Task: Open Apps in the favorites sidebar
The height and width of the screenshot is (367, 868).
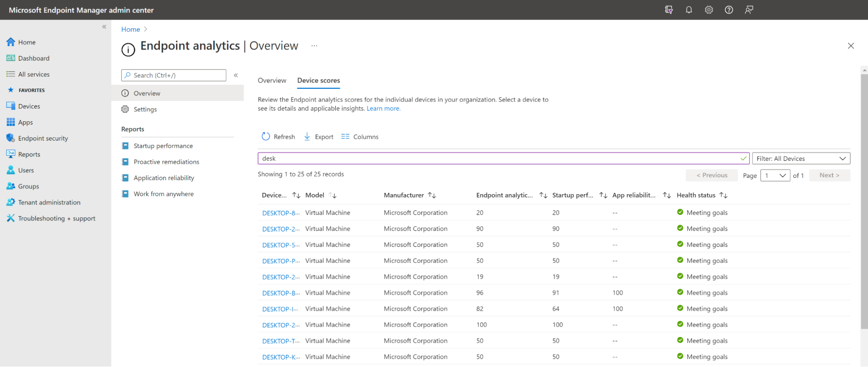Action: [25, 122]
